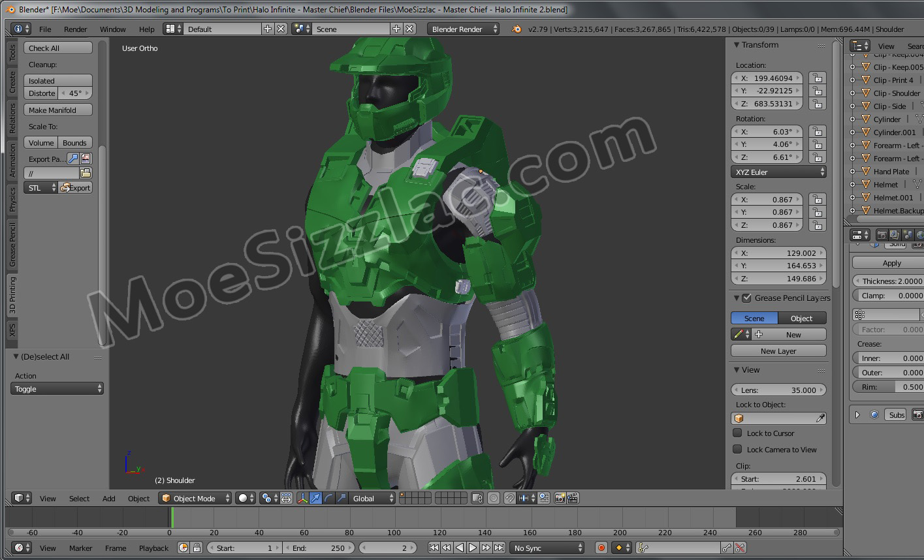Click the OpenGL render animation clapperboard icon
This screenshot has height=560, width=924.
573,498
